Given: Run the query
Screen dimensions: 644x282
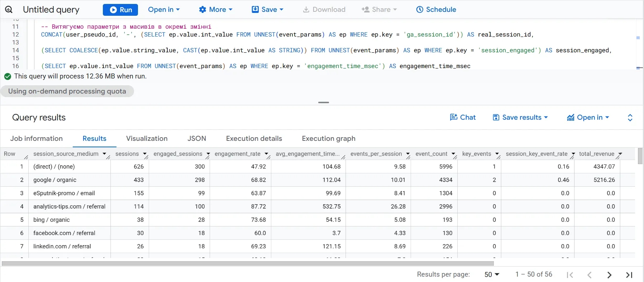Looking at the screenshot, I should click(120, 10).
